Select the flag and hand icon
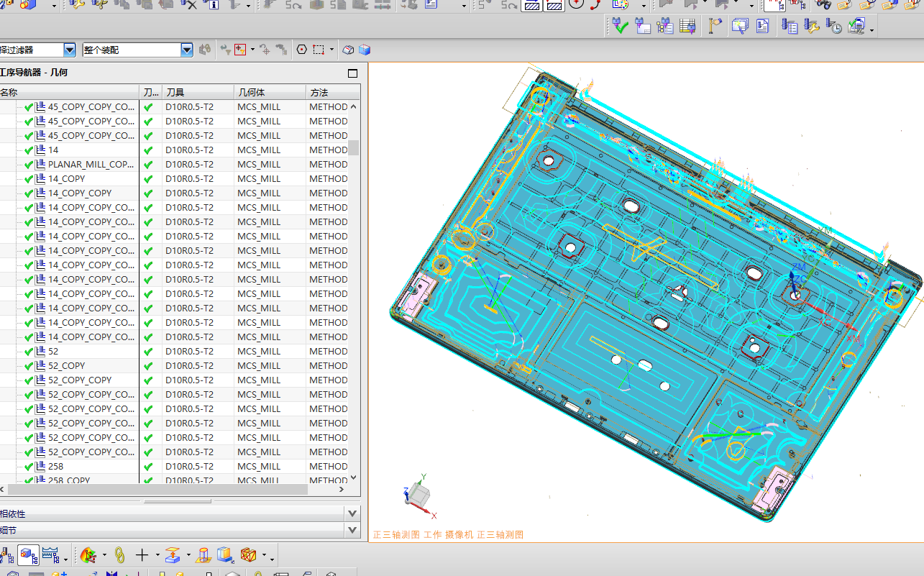 coord(714,27)
